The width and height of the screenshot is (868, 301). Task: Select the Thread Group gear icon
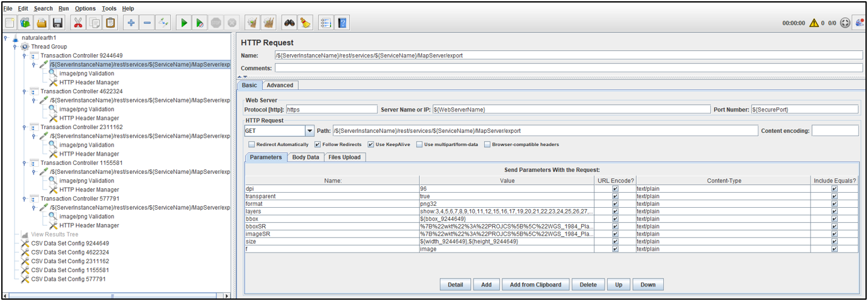(25, 47)
